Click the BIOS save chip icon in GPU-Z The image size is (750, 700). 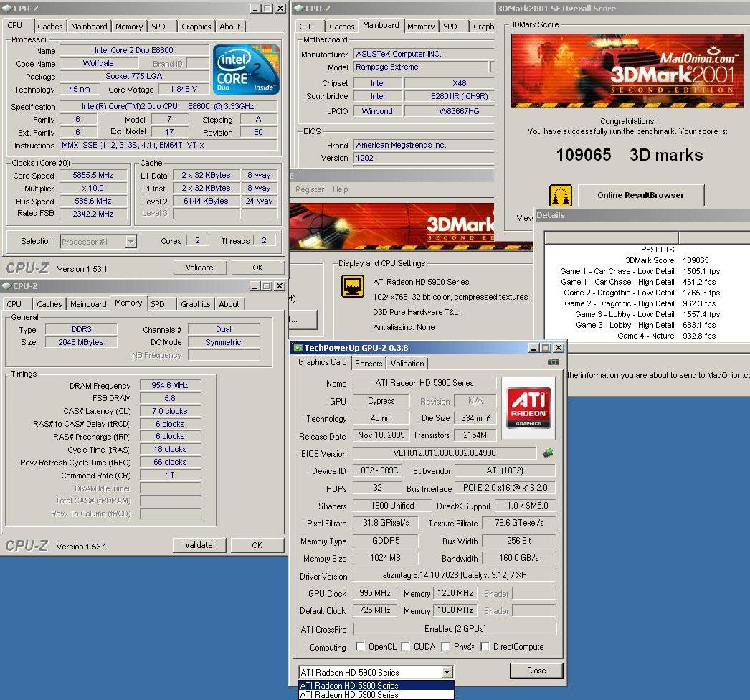point(548,453)
